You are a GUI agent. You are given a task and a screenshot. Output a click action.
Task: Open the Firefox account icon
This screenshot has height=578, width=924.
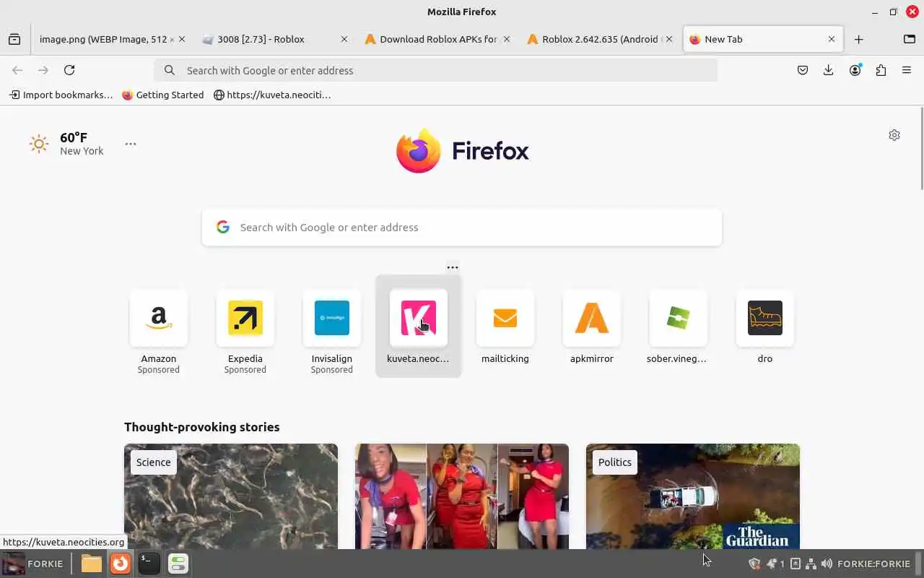tap(855, 70)
